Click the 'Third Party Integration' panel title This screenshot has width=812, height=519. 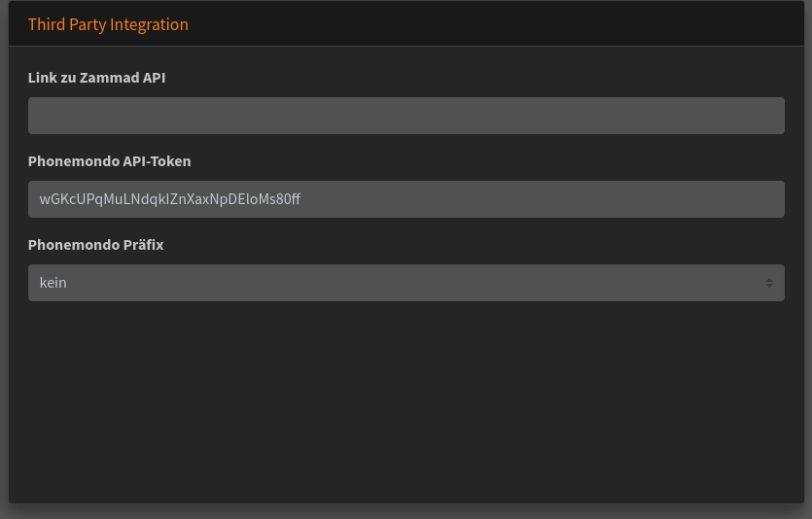point(108,24)
